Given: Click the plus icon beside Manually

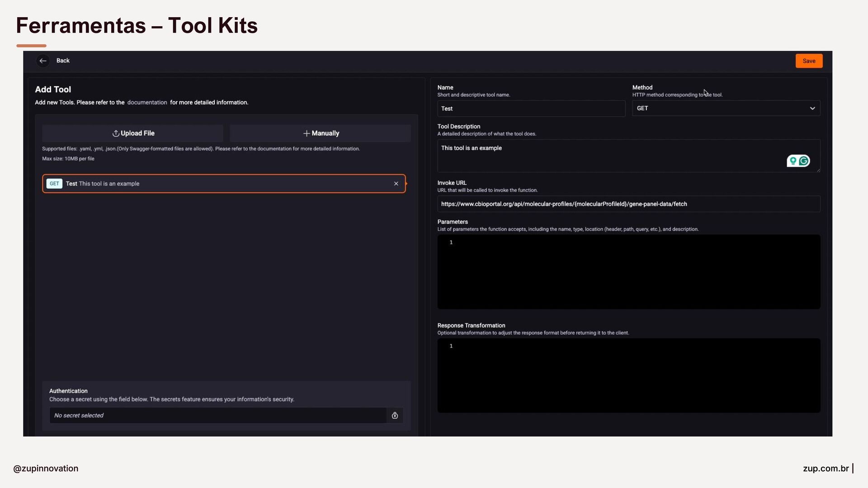Looking at the screenshot, I should pyautogui.click(x=307, y=134).
